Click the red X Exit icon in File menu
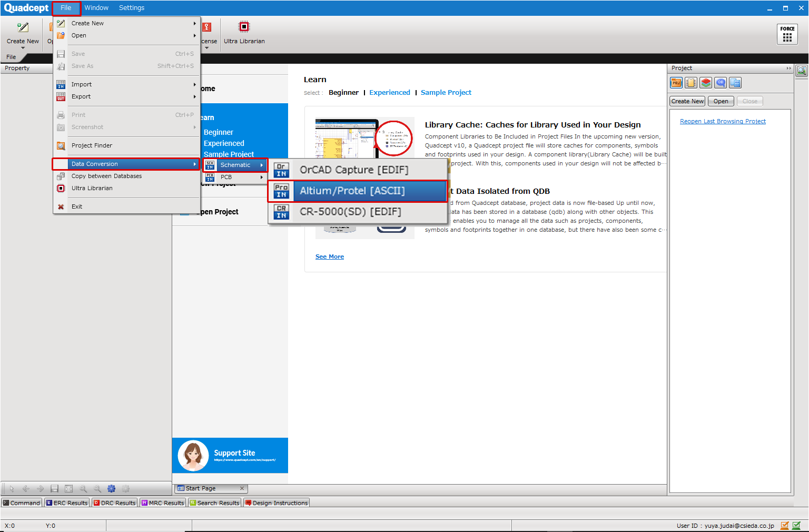The image size is (809, 532). coord(61,207)
